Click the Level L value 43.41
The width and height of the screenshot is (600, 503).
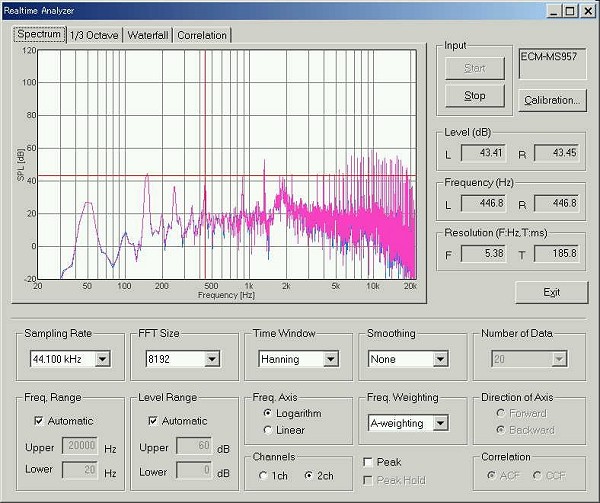click(484, 153)
